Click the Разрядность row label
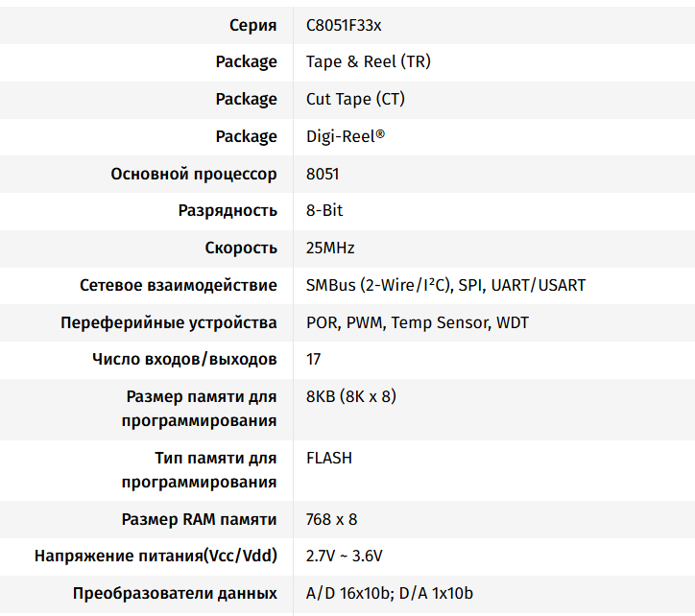695x616 pixels. [228, 211]
